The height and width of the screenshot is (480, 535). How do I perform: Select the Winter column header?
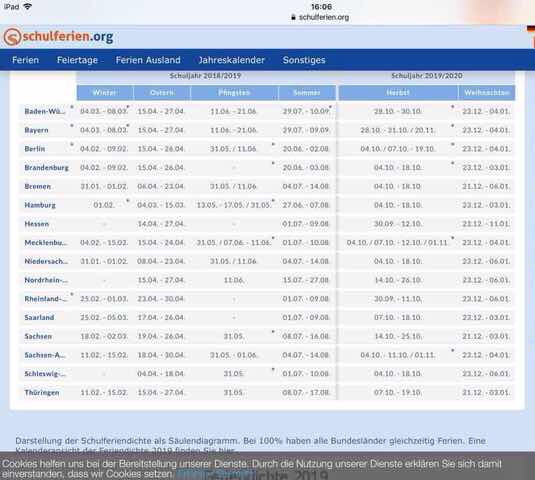105,93
